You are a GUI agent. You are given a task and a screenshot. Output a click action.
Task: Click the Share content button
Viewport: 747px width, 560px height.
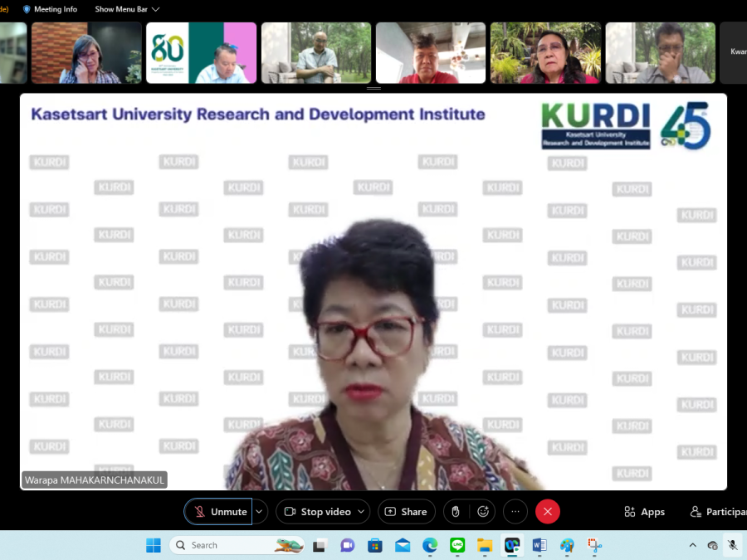click(x=406, y=512)
